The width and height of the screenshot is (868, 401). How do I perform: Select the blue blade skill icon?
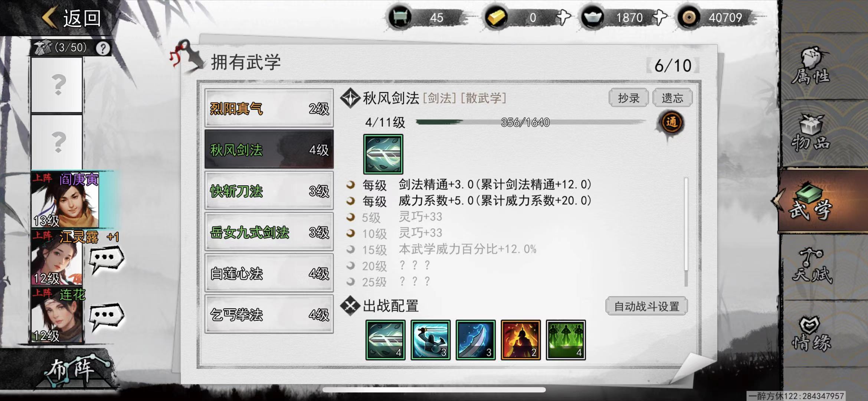point(475,340)
